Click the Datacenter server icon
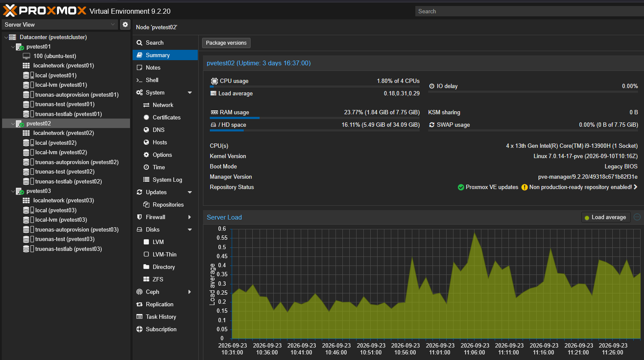Image resolution: width=644 pixels, height=360 pixels. coord(12,37)
